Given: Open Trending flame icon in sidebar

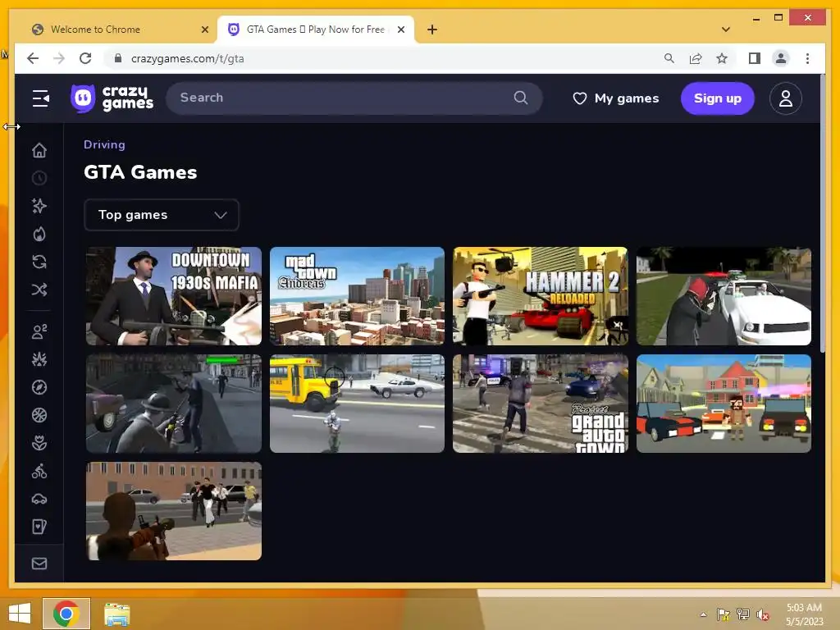Looking at the screenshot, I should tap(39, 234).
